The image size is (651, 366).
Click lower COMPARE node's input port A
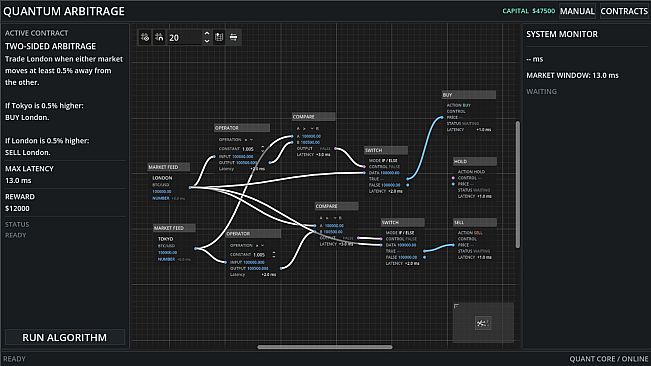pos(316,226)
